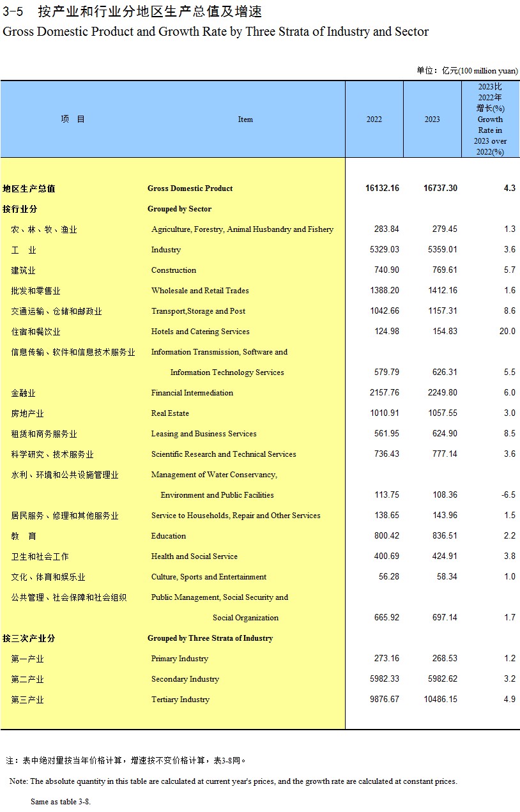This screenshot has height=812, width=520.
Task: Click the 地区生产总值 row label
Action: tap(29, 188)
